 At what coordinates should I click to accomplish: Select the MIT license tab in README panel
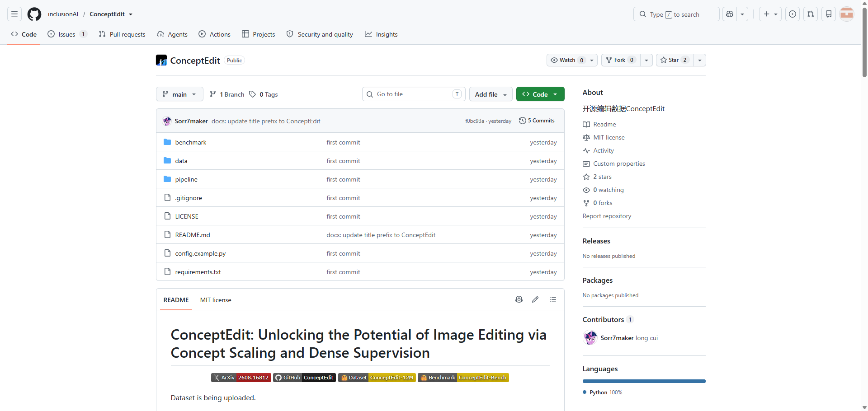216,300
